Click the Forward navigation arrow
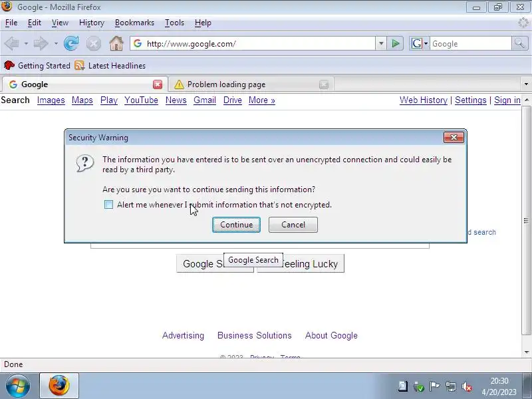 click(41, 43)
